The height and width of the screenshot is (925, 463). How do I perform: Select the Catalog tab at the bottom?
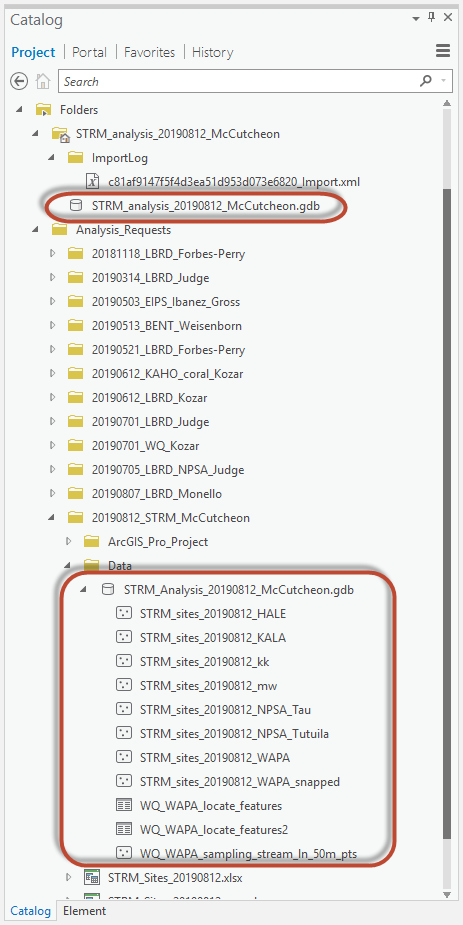30,910
